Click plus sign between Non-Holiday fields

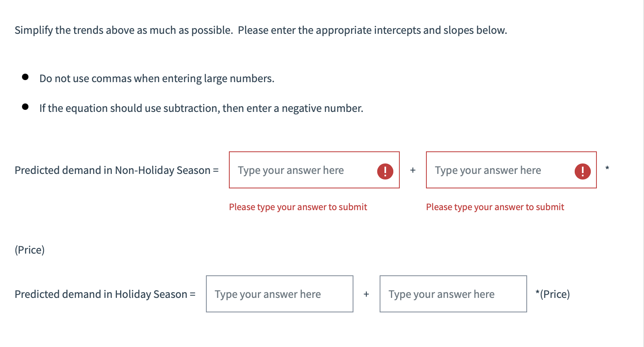(x=413, y=170)
